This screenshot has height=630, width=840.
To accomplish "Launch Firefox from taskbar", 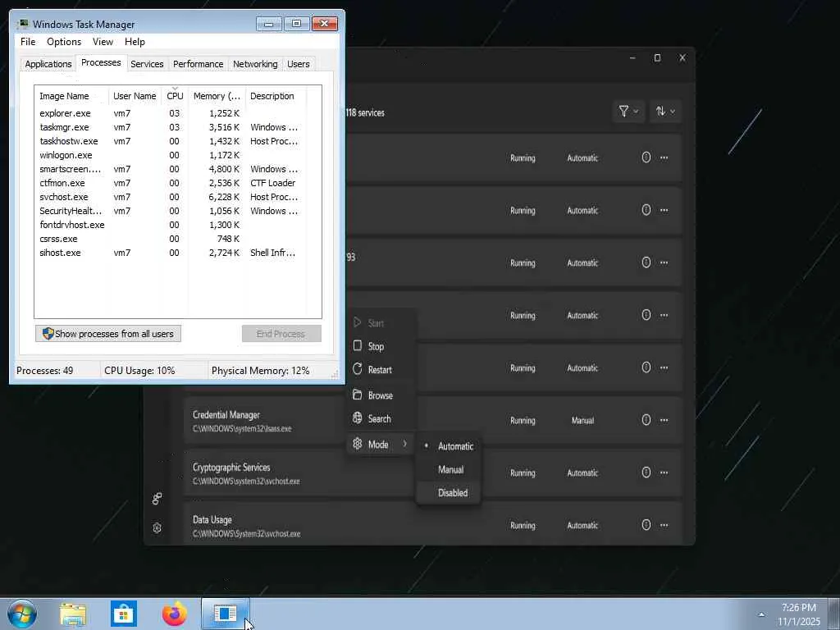I will coord(175,614).
